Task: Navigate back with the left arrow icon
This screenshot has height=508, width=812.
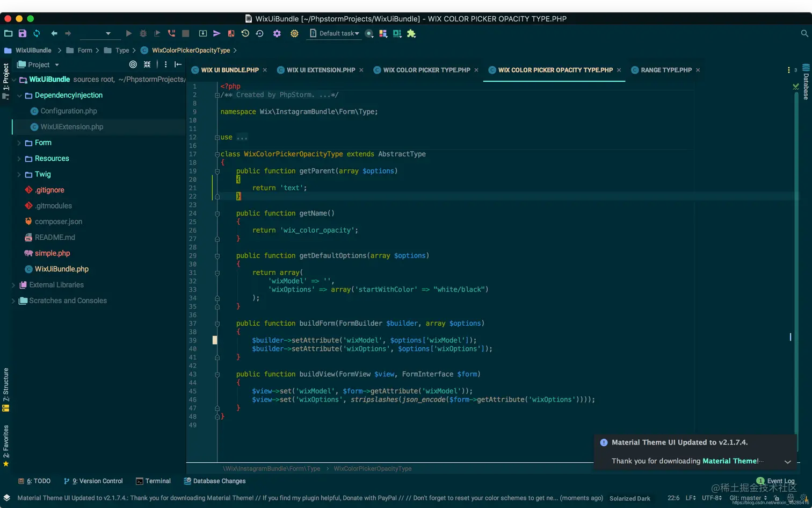Action: click(x=54, y=33)
